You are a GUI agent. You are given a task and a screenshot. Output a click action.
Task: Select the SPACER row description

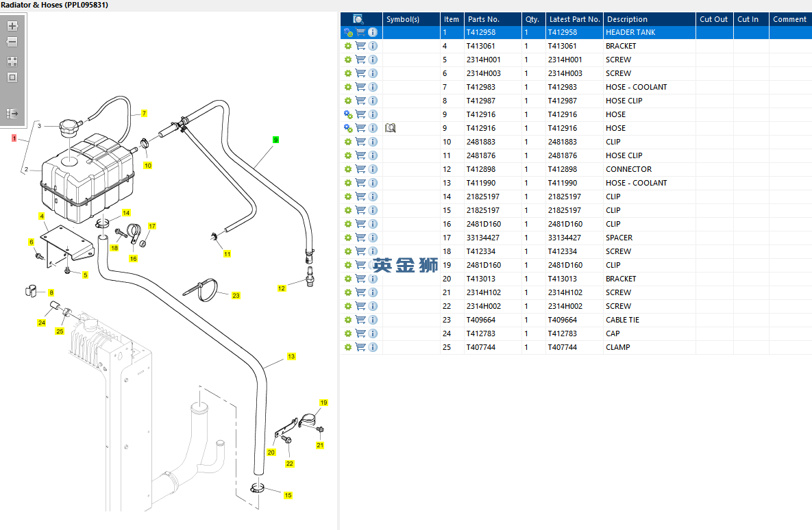[x=619, y=238]
